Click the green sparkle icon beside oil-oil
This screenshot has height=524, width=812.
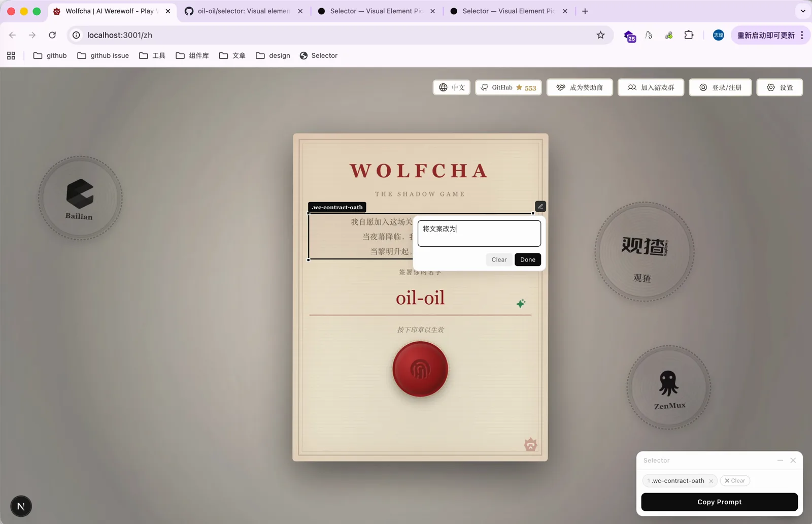point(521,303)
